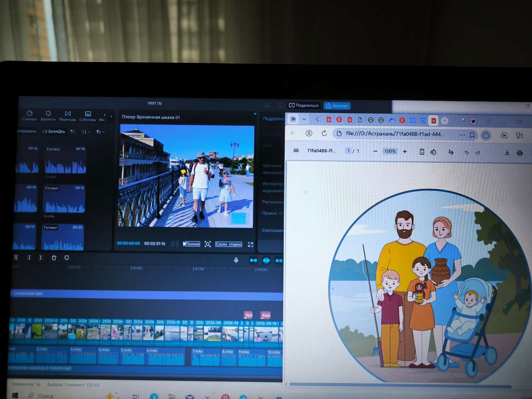This screenshot has height=399, width=532.
Task: Click the voiceover microphone icon
Action: tap(236, 260)
